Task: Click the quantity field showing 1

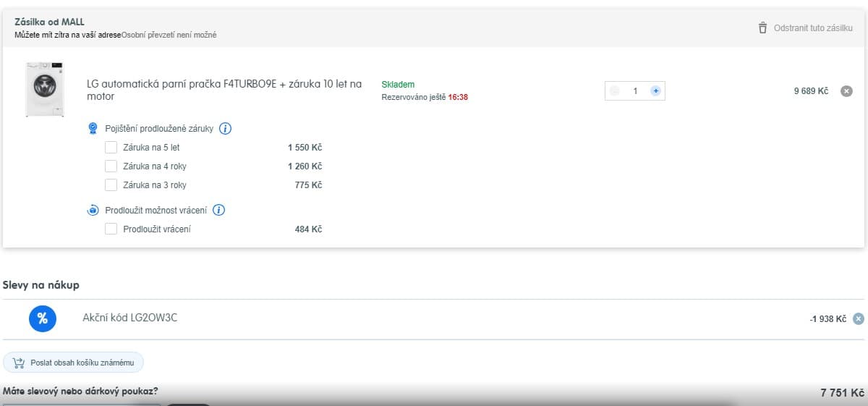Action: (635, 91)
